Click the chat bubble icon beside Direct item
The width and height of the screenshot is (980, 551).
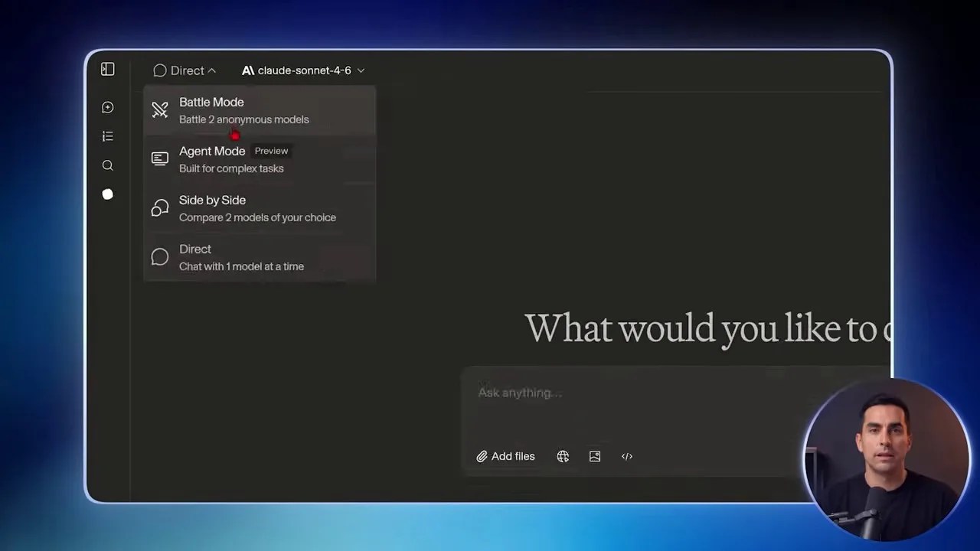160,257
